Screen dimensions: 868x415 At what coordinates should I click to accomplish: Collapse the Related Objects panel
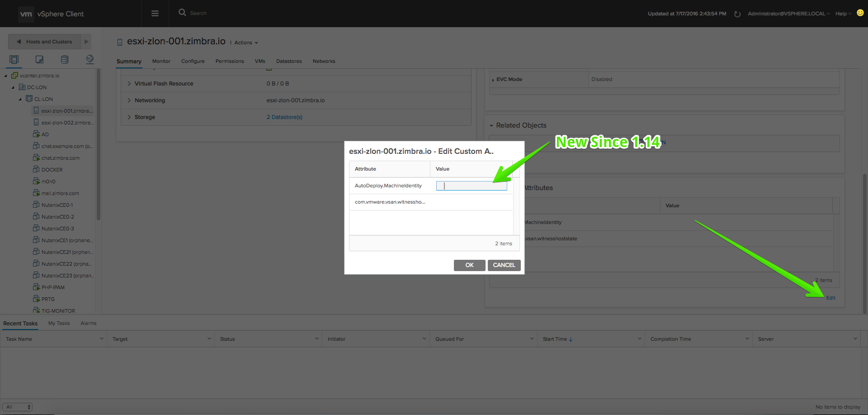tap(491, 125)
